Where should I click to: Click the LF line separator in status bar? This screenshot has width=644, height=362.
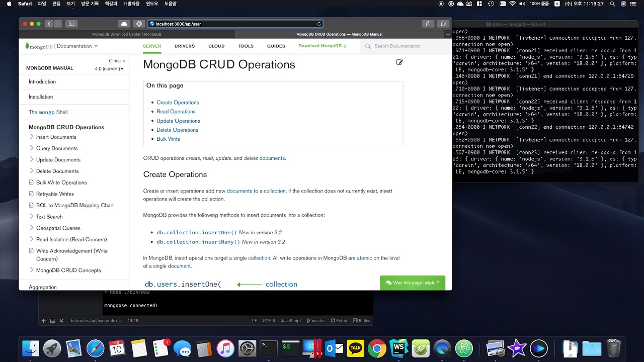(x=254, y=321)
